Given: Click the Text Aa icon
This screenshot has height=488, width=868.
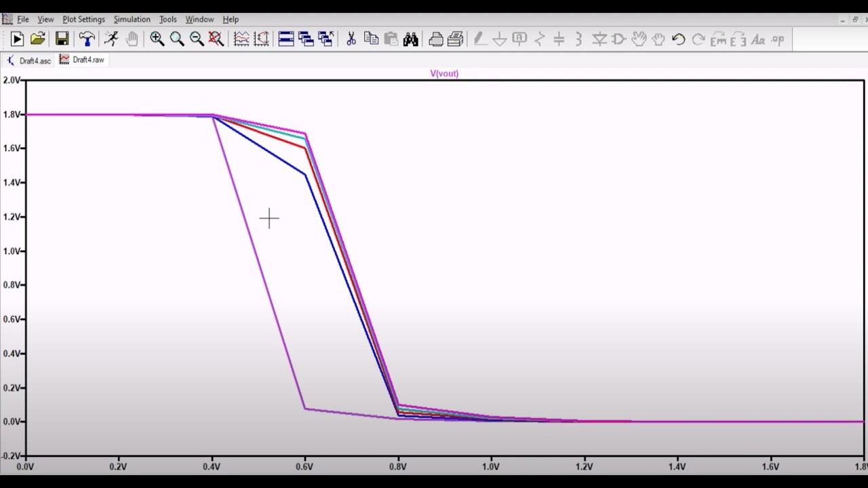Looking at the screenshot, I should pos(758,39).
